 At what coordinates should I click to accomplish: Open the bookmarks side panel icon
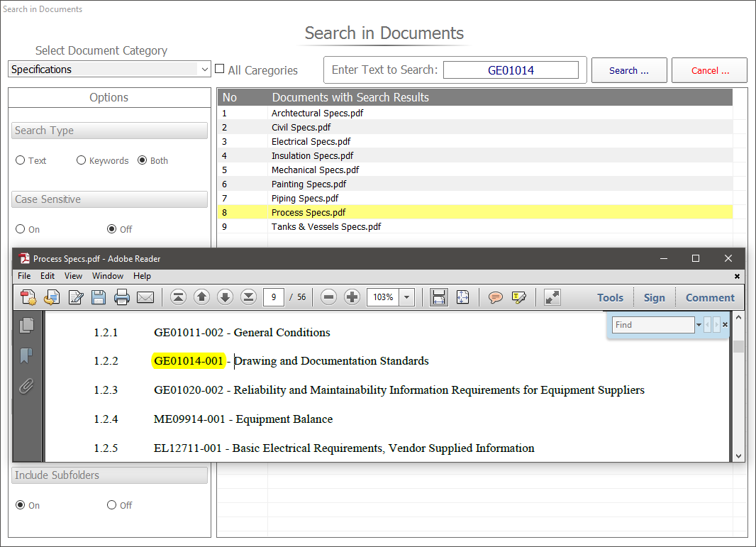27,355
